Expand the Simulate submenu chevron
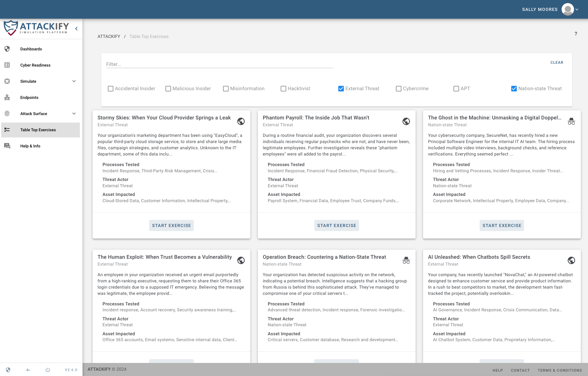The height and width of the screenshot is (376, 588). (74, 81)
